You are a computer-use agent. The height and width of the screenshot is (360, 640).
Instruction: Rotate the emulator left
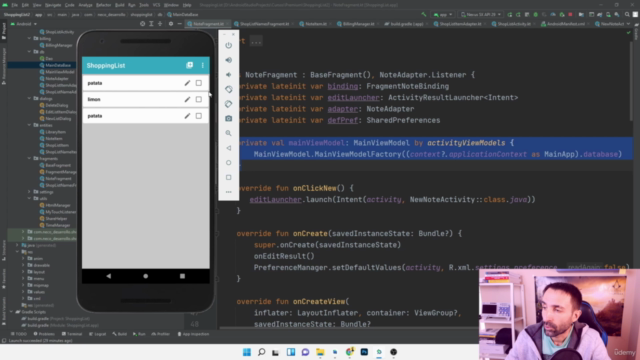point(229,89)
